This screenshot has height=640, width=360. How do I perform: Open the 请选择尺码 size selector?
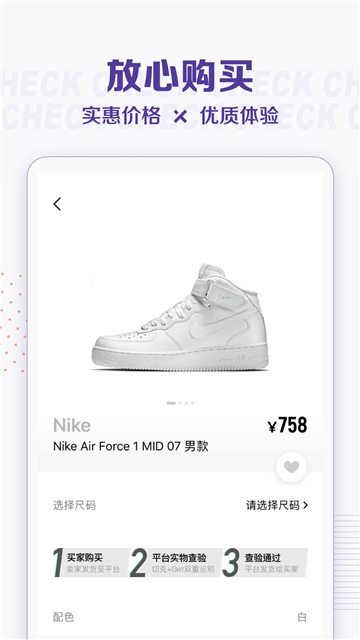coord(277,505)
